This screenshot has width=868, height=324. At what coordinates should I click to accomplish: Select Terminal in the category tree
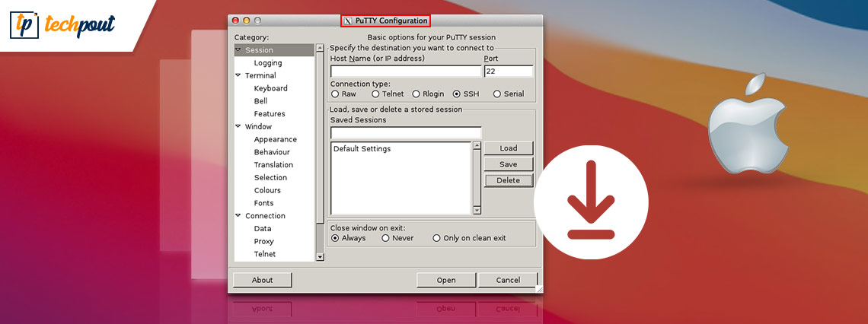(260, 76)
